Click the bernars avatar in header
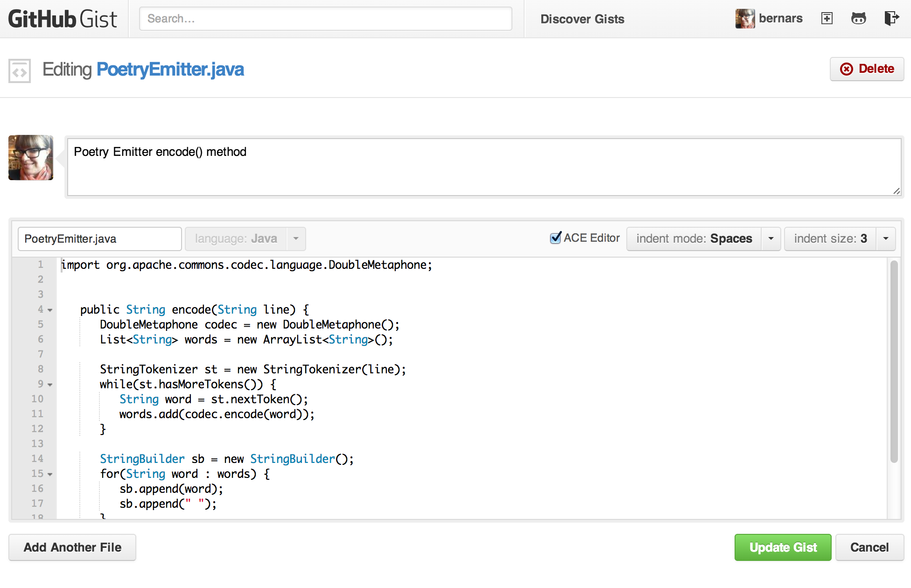This screenshot has height=588, width=911. click(745, 19)
